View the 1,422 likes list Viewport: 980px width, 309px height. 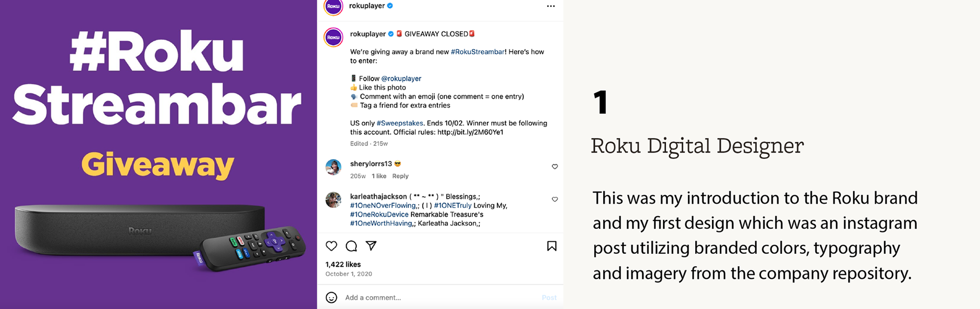(343, 264)
